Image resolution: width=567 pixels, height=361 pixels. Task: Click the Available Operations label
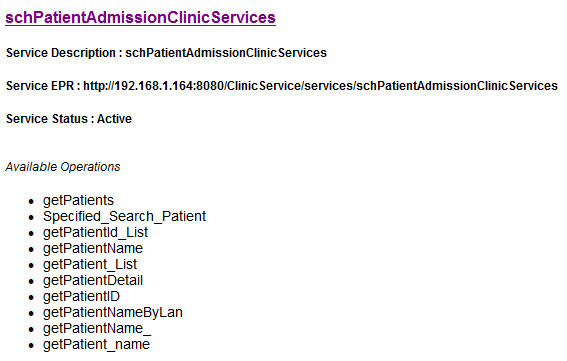(x=63, y=167)
